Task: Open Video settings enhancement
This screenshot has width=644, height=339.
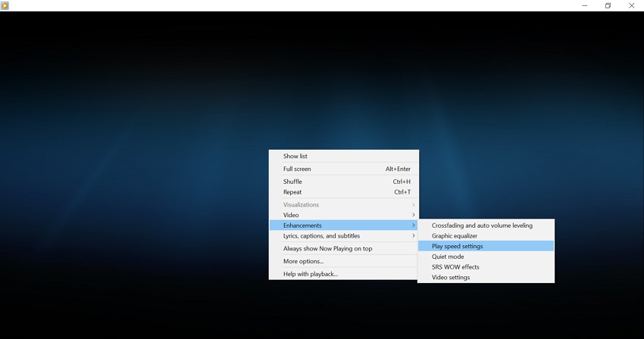Action: point(486,278)
